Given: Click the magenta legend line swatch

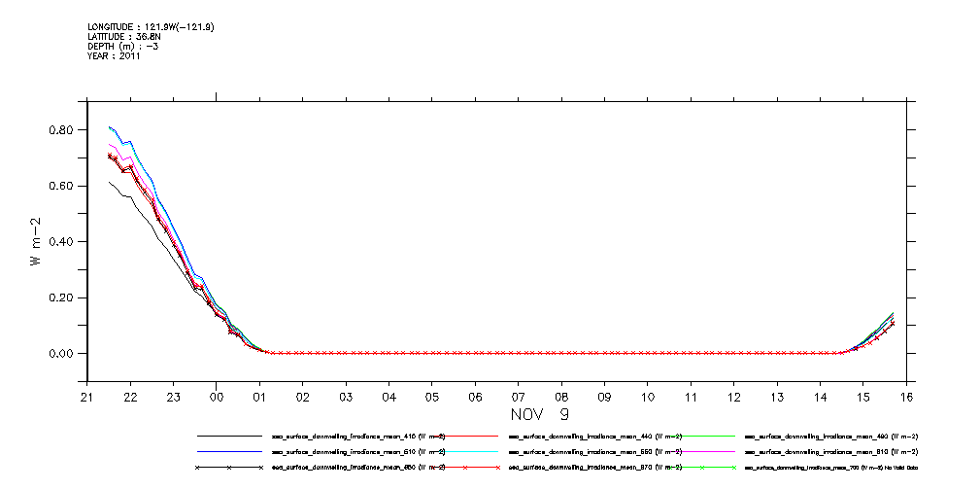Looking at the screenshot, I should tap(701, 452).
